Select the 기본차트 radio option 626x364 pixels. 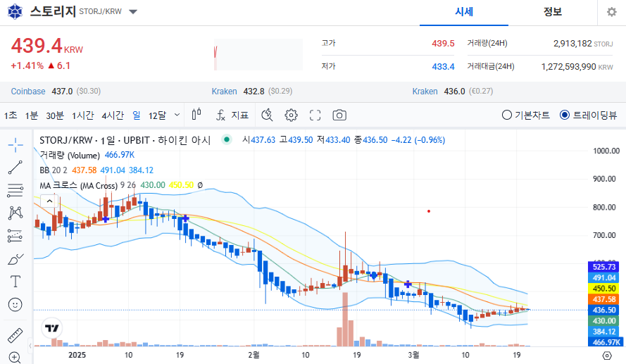coord(526,115)
